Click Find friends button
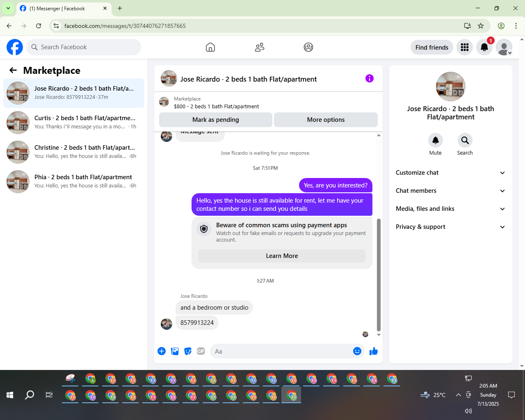525x420 pixels. 432,47
